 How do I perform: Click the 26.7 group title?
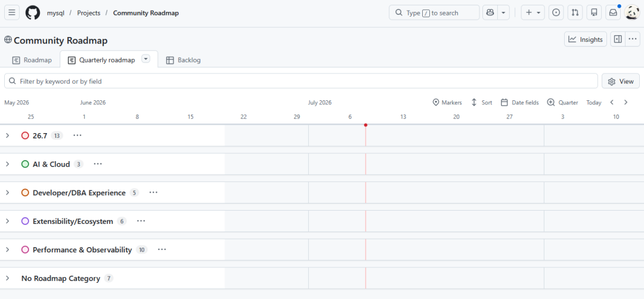point(40,135)
